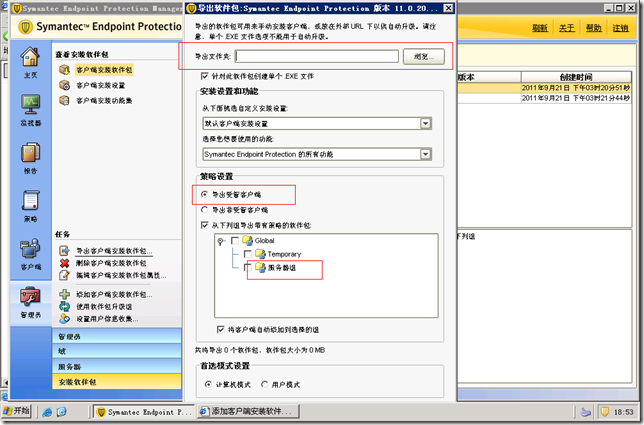Click the 客户端安装功能集 icon
Viewport: 644px width, 425px height.
[x=64, y=100]
